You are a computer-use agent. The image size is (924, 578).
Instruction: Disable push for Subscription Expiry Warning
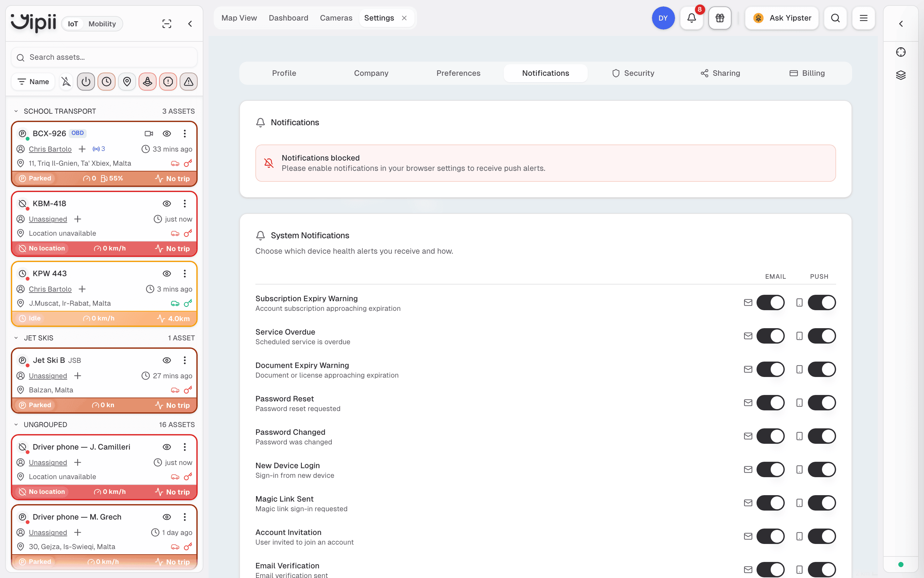[822, 302]
